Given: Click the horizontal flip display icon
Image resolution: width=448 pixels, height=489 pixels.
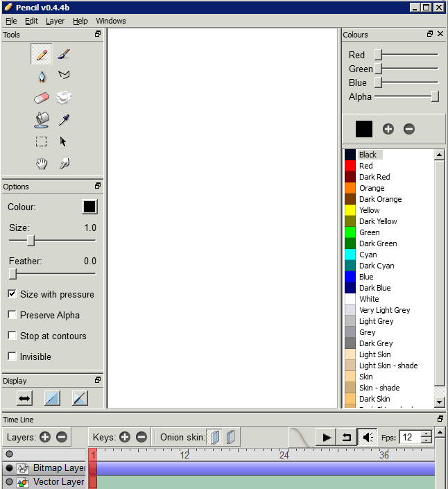Looking at the screenshot, I should click(x=25, y=398).
